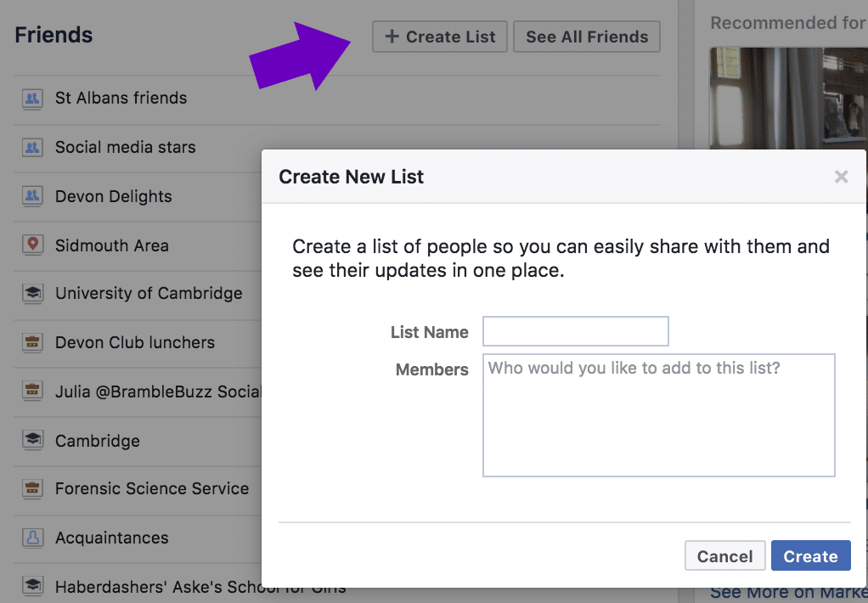Click the Acquaintances person icon

[x=32, y=538]
